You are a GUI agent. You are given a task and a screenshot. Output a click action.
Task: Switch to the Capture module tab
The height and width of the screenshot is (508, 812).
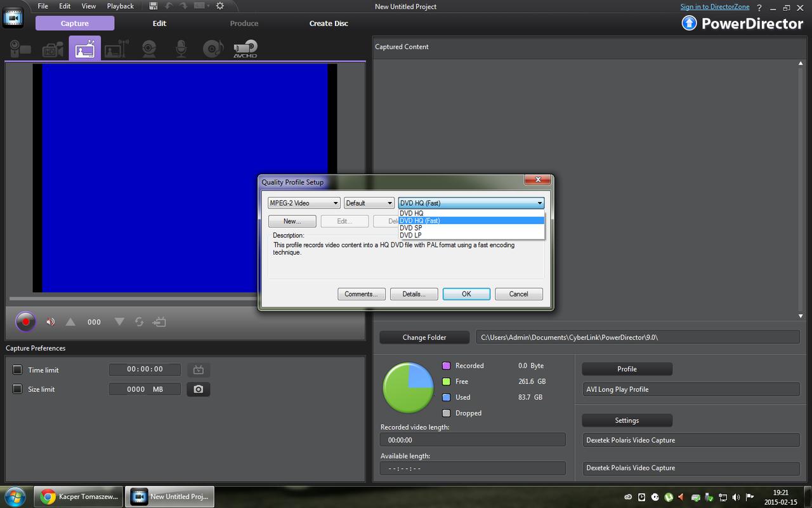(x=75, y=23)
